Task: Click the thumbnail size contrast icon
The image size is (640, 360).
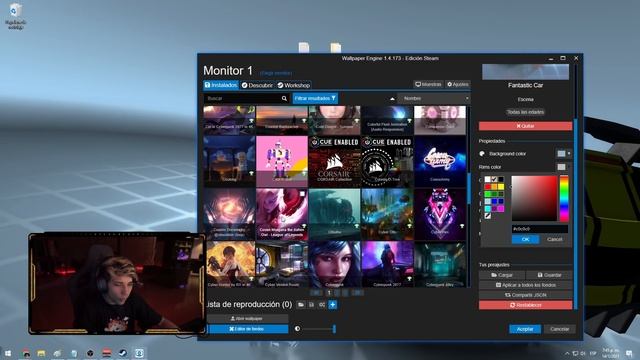Action: [298, 329]
